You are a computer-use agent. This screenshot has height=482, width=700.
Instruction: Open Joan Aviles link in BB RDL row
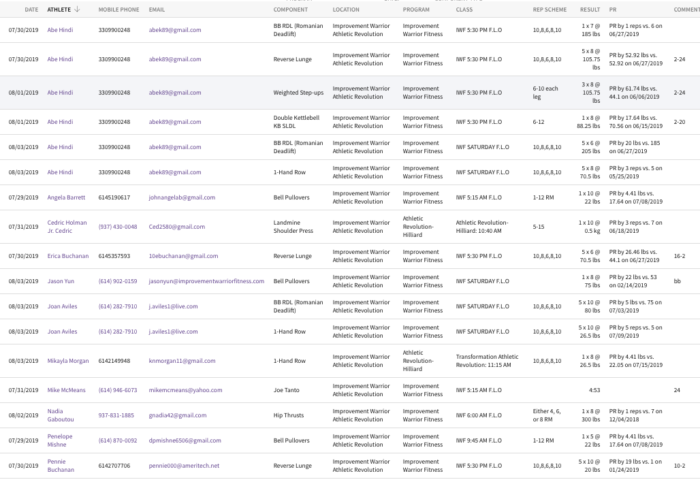(62, 307)
